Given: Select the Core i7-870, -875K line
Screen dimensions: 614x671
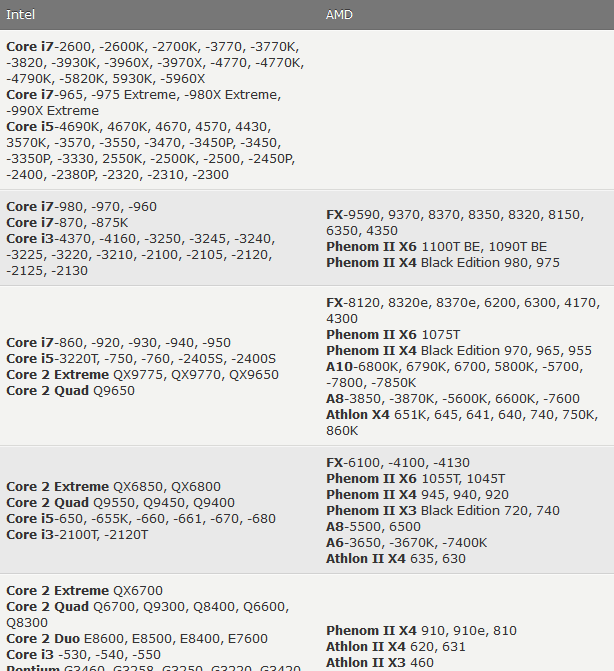Looking at the screenshot, I should pos(67,223).
